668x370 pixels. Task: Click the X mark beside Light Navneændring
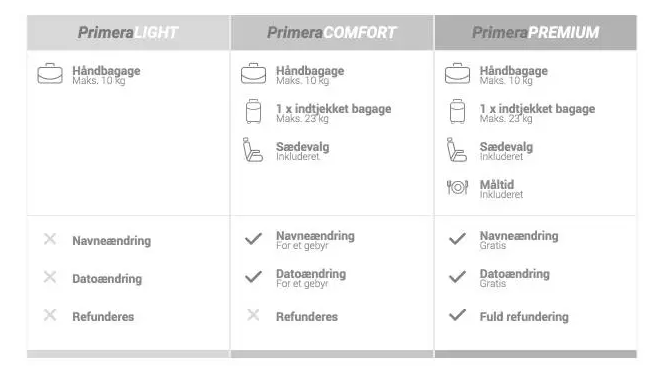[x=50, y=239]
